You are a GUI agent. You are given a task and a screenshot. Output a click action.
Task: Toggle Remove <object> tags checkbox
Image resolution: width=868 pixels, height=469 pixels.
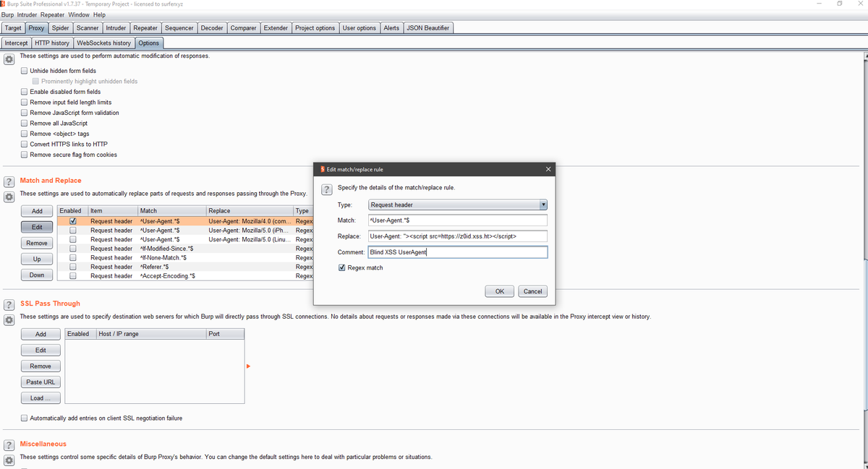point(25,134)
